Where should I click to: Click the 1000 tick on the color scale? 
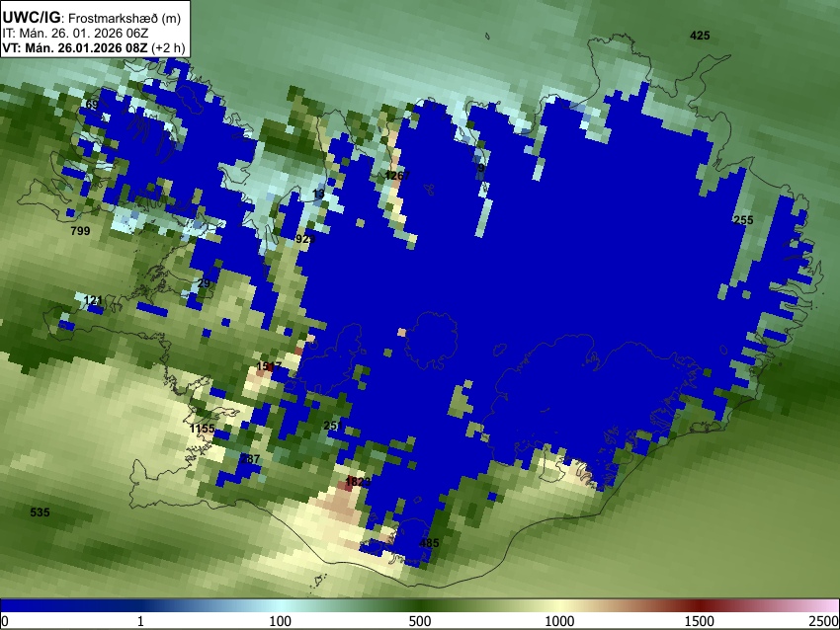coord(559,621)
